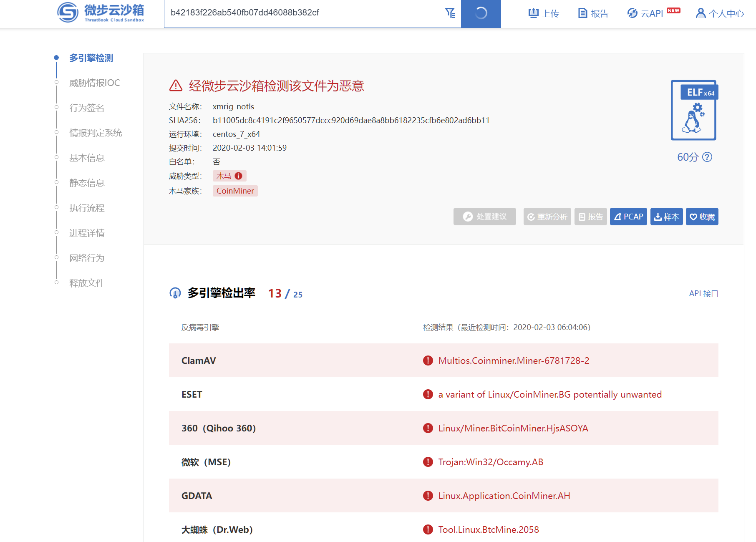Screen dimensions: 756x542
Task: Click the CoinMiner family tag
Action: 235,191
